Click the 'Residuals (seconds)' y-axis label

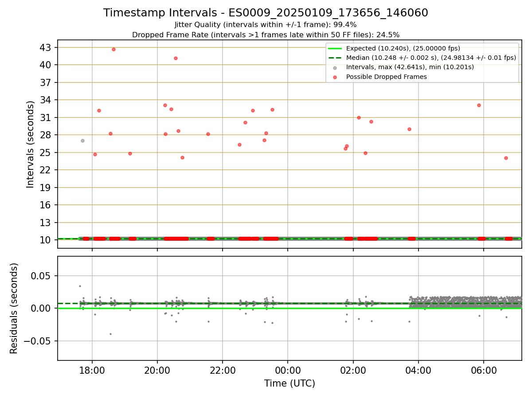(14, 308)
